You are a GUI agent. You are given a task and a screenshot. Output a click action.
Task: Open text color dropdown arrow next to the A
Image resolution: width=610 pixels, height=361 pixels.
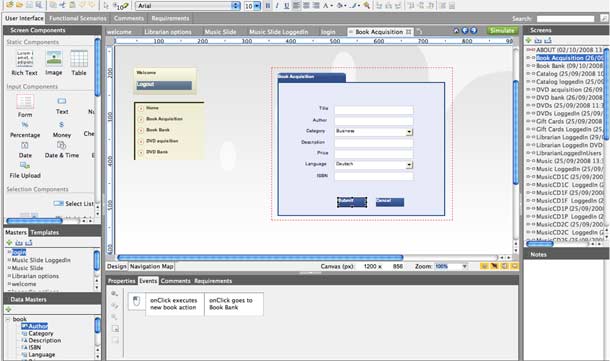pos(331,6)
